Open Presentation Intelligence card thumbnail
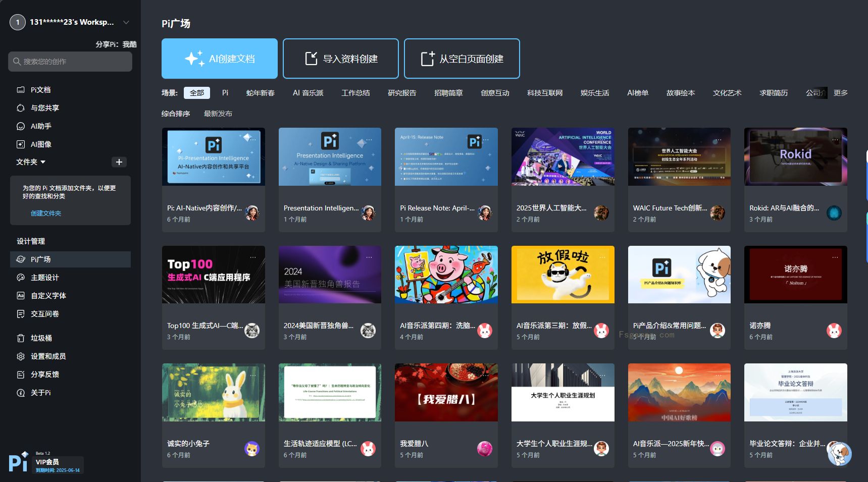 tap(330, 157)
